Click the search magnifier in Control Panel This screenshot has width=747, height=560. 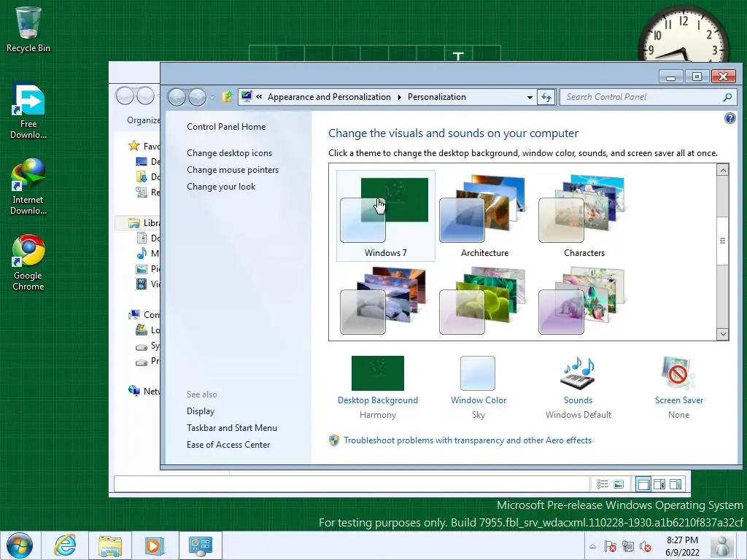727,97
